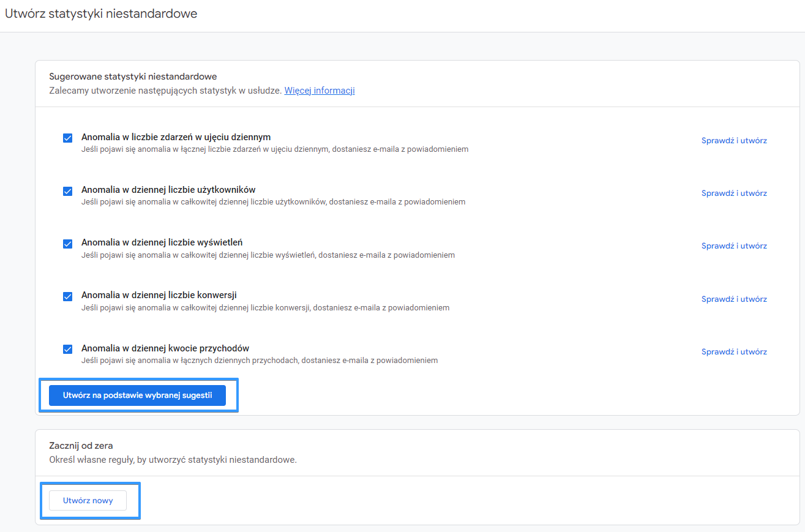Uncheck 'Anomalia w liczbie zdarzeń w ujęciu dziennym' checkbox

point(68,138)
